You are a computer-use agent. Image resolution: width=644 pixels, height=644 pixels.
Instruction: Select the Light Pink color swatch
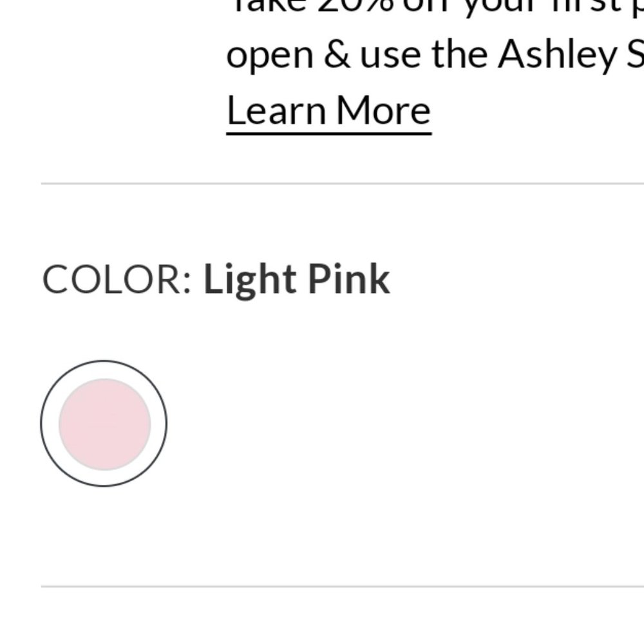(104, 424)
